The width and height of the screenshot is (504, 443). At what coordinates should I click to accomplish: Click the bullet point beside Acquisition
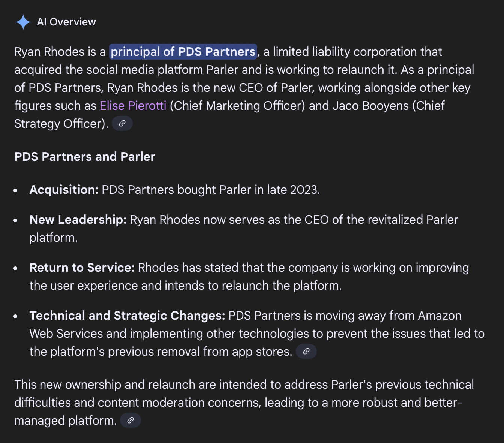(x=16, y=190)
